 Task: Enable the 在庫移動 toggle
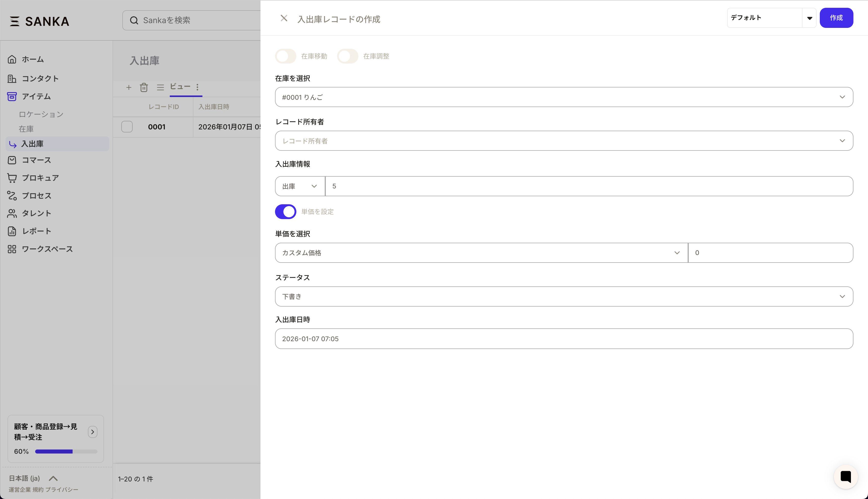pyautogui.click(x=286, y=56)
